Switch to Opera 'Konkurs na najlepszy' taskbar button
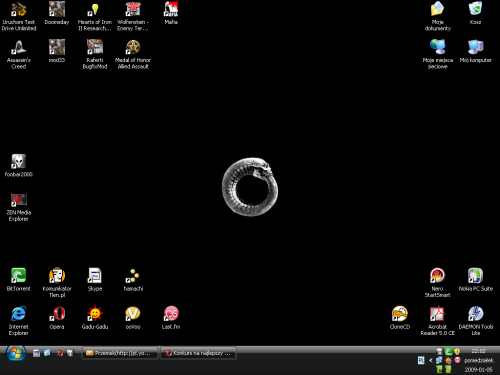The width and height of the screenshot is (500, 375). point(199,353)
